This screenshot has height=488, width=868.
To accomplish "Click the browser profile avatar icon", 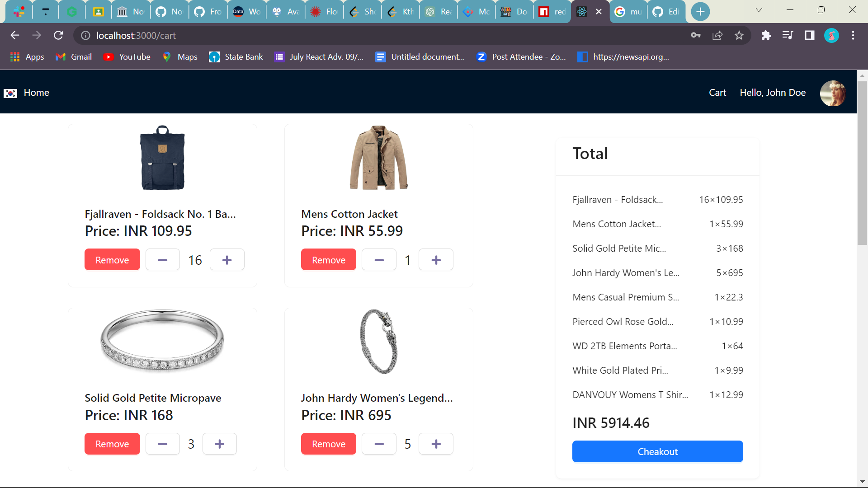I will [832, 35].
